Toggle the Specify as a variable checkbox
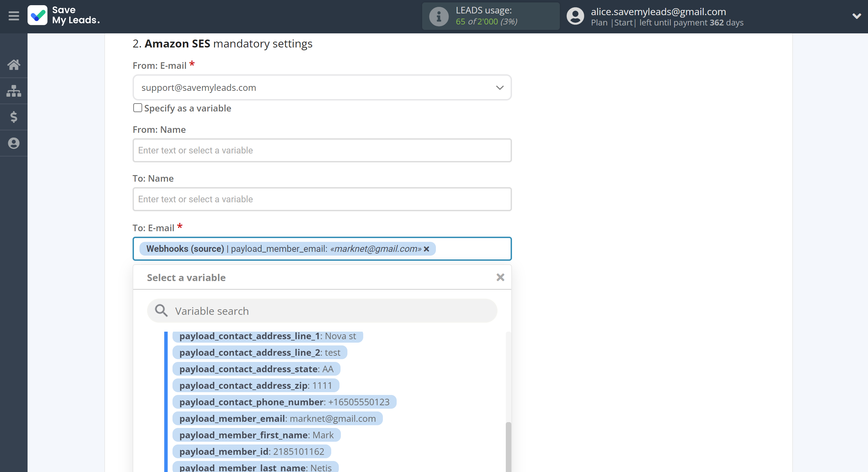This screenshot has height=472, width=868. 137,108
